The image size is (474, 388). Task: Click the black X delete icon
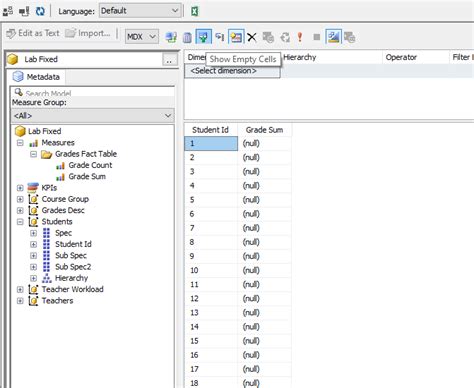coord(252,37)
